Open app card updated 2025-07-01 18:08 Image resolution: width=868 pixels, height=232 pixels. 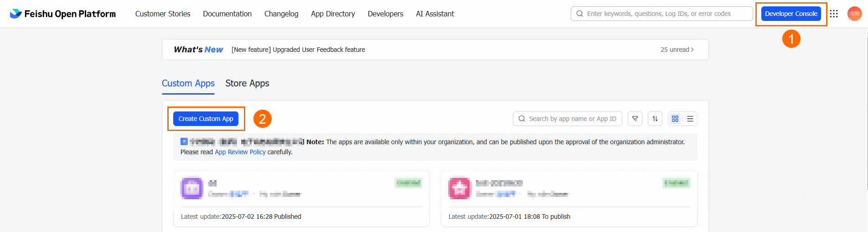569,198
